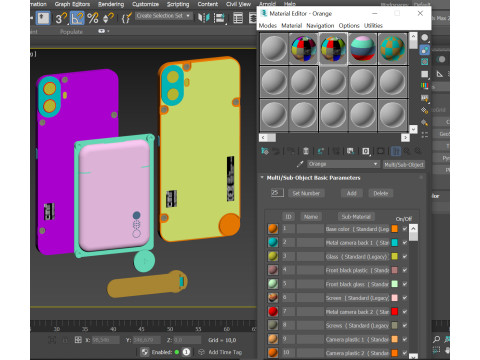The image size is (480, 360).
Task: Open the Options menu in Material Editor
Action: point(349,26)
